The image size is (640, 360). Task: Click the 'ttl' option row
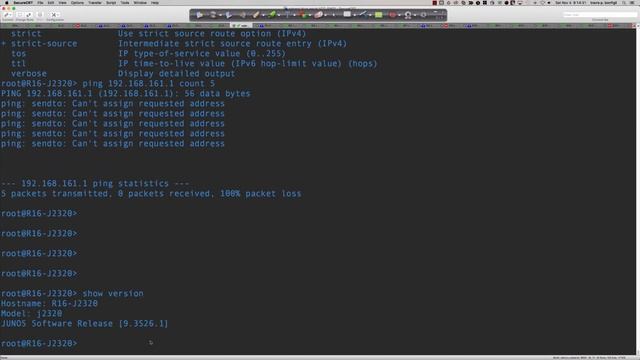(x=194, y=64)
